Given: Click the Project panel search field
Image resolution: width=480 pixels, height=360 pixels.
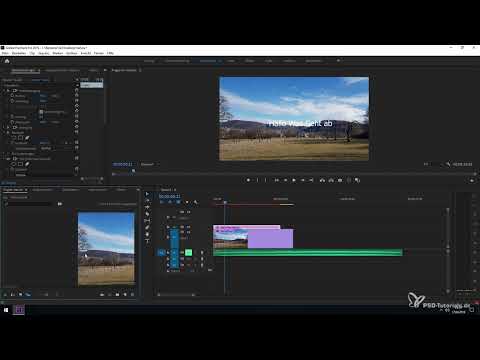Looking at the screenshot, I should tap(30, 204).
